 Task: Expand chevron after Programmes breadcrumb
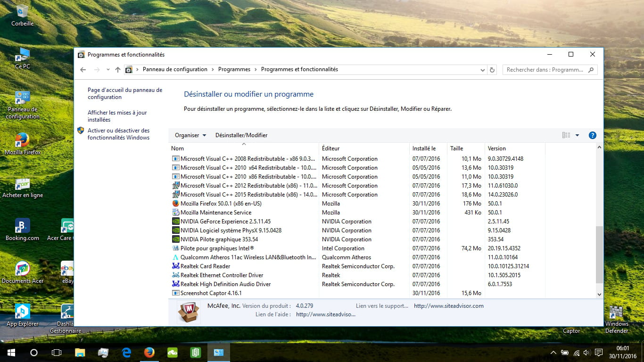[256, 70]
